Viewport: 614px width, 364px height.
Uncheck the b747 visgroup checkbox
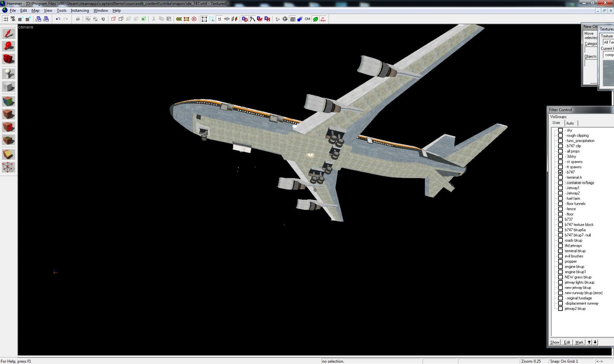pyautogui.click(x=560, y=172)
